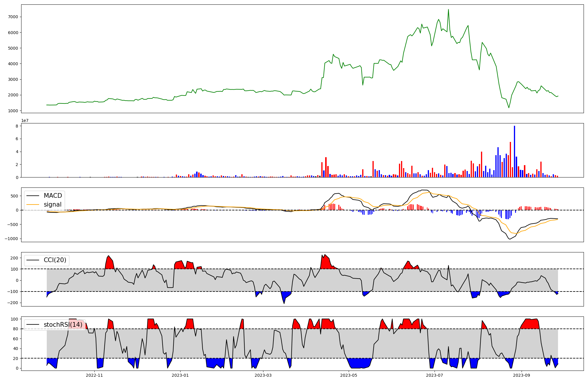Click the MACD legend entry
This screenshot has width=588, height=382.
[53, 196]
